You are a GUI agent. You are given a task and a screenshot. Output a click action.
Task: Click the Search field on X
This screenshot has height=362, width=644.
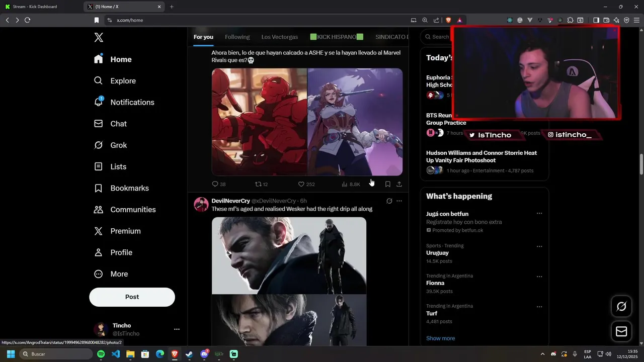click(x=436, y=37)
